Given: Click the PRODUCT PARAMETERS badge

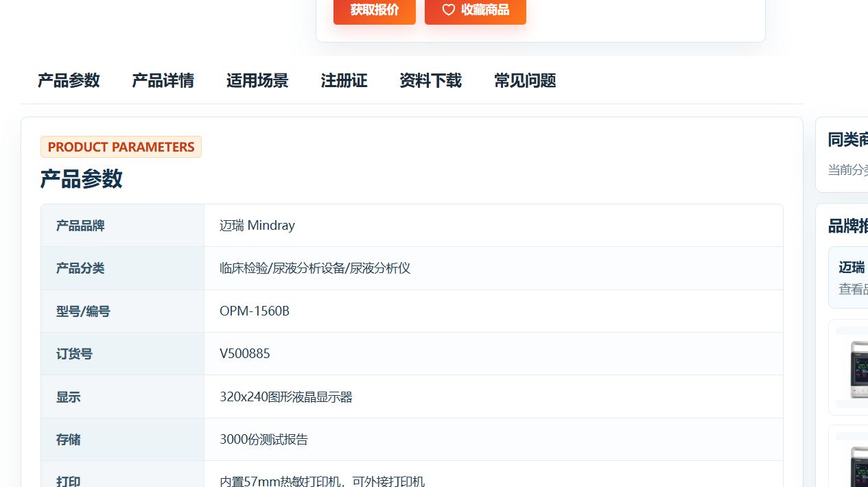Looking at the screenshot, I should (121, 147).
